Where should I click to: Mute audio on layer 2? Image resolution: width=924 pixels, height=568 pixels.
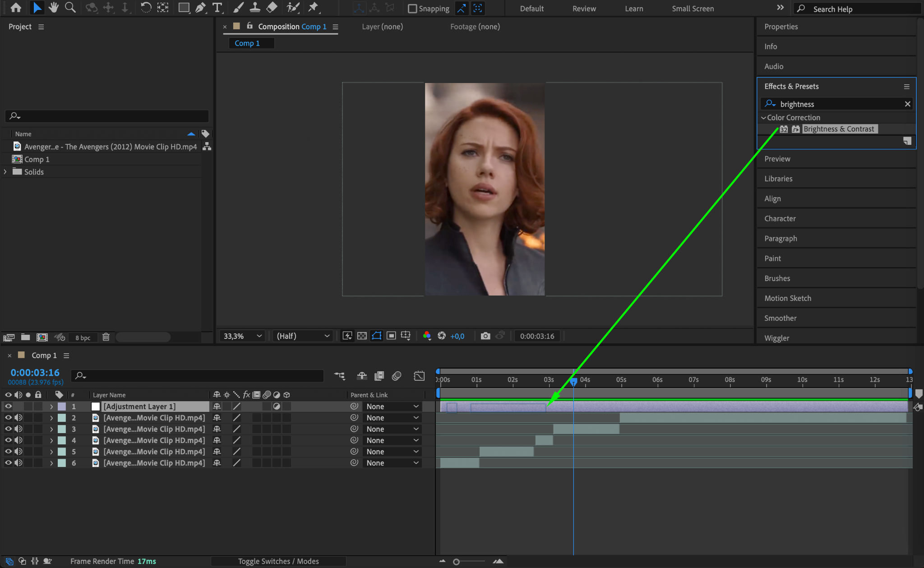point(18,418)
